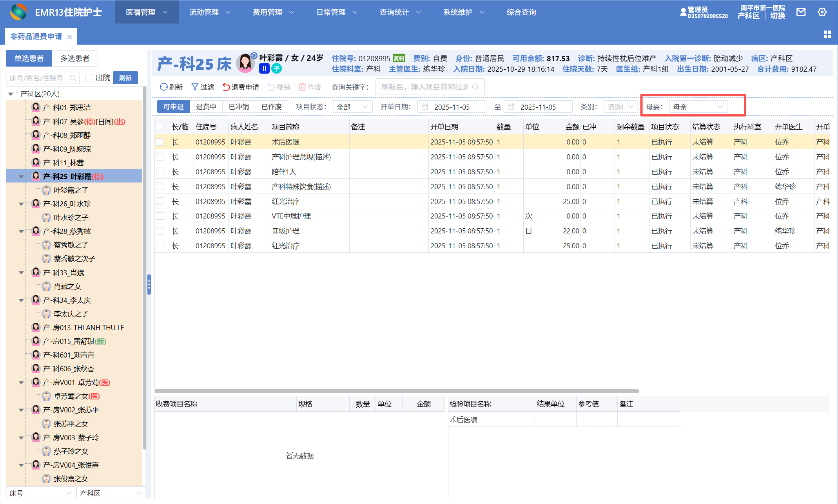Open the 项目状态 全部 dropdown
838x504 pixels.
352,107
